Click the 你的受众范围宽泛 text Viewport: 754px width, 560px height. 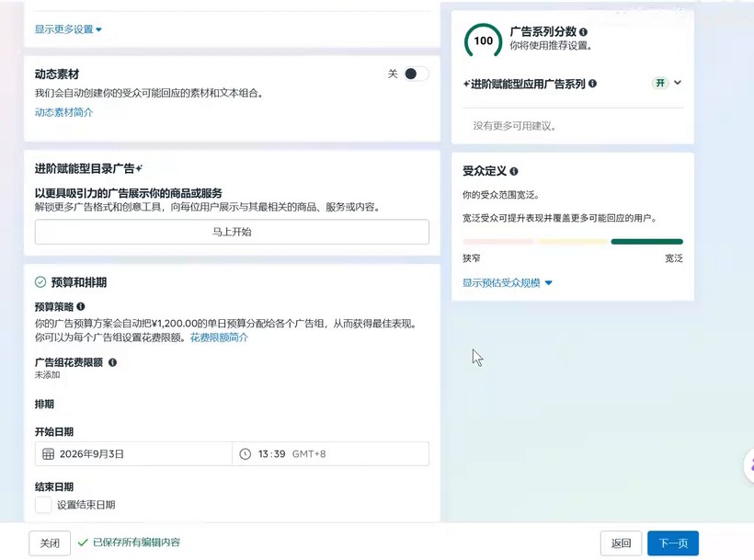(501, 195)
